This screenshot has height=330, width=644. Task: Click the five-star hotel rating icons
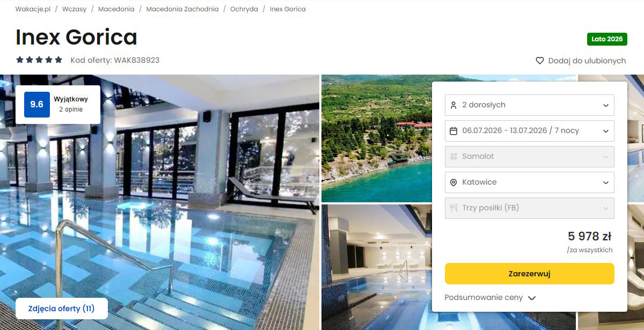(x=39, y=60)
